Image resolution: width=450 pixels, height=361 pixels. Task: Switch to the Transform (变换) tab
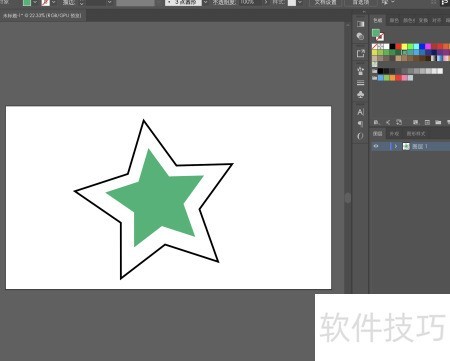click(x=423, y=21)
